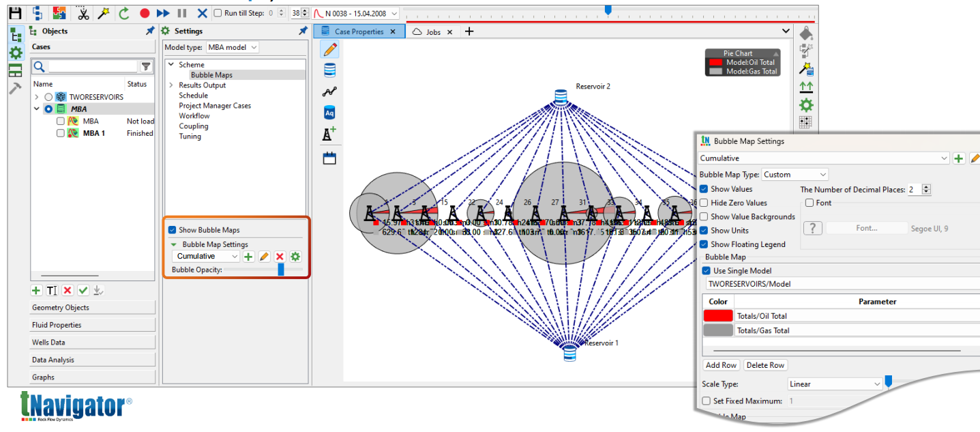Delete bubble map with red X in Settings panel
Image resolution: width=980 pixels, height=432 pixels.
pyautogui.click(x=280, y=257)
